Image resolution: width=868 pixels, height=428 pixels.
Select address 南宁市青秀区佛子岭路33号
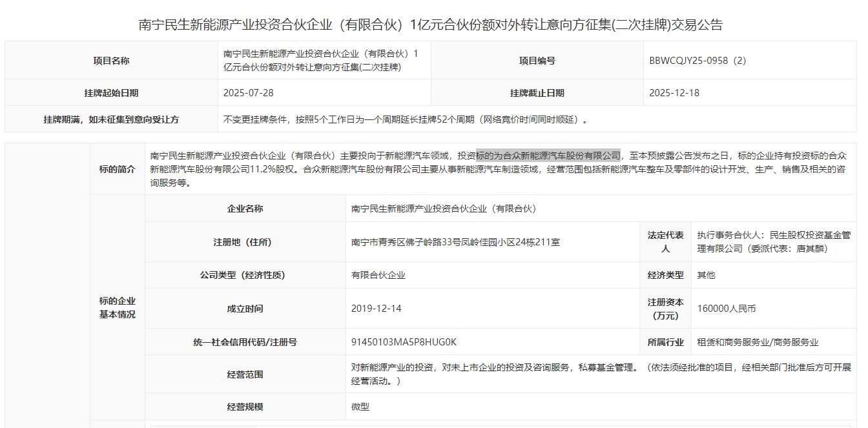455,242
